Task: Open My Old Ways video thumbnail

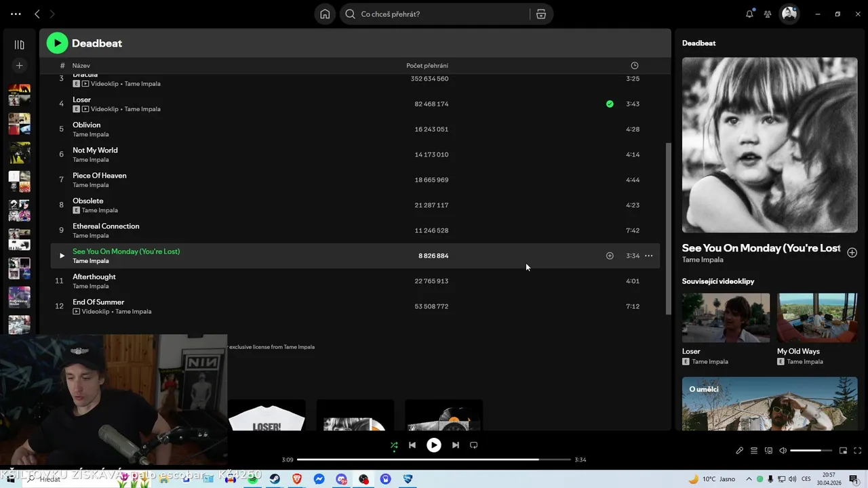Action: (x=817, y=318)
